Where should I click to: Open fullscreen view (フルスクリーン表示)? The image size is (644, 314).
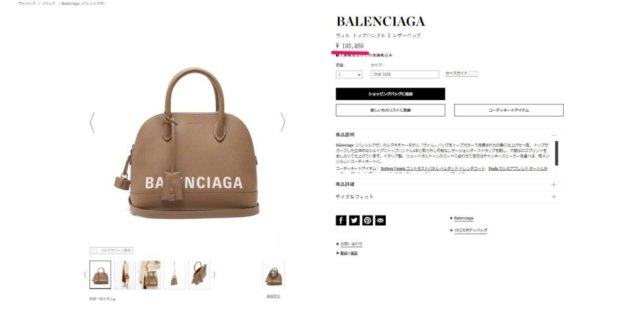[111, 250]
